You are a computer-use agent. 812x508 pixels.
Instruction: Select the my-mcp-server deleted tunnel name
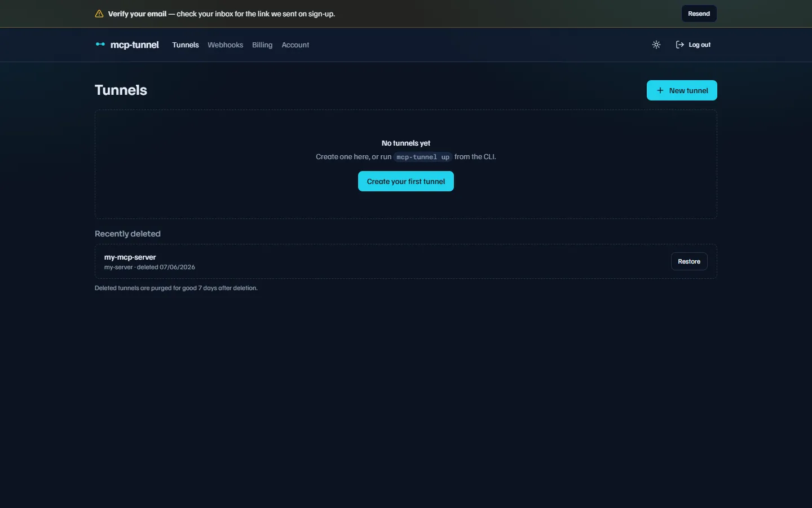pyautogui.click(x=130, y=257)
